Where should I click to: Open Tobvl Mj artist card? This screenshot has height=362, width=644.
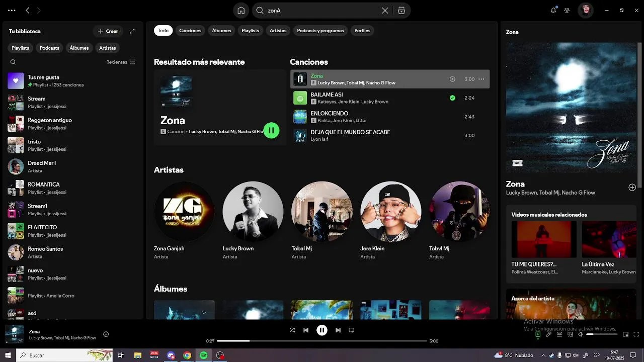(x=459, y=221)
